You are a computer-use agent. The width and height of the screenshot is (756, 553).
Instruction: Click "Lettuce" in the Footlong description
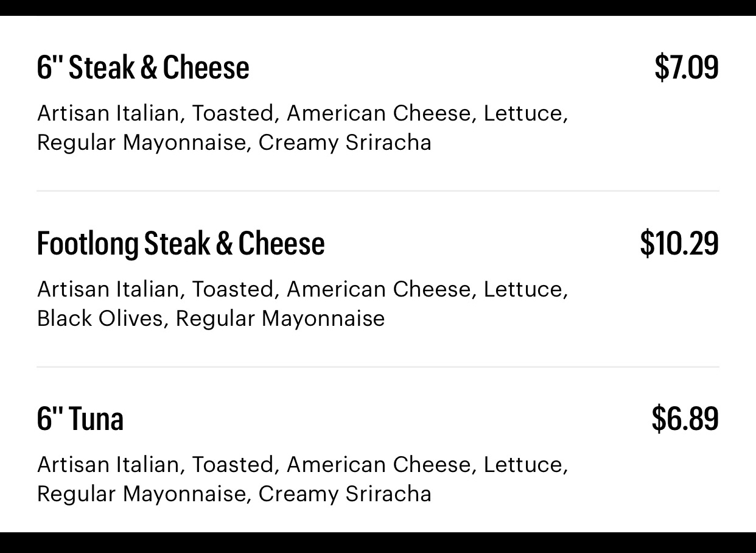pos(523,289)
